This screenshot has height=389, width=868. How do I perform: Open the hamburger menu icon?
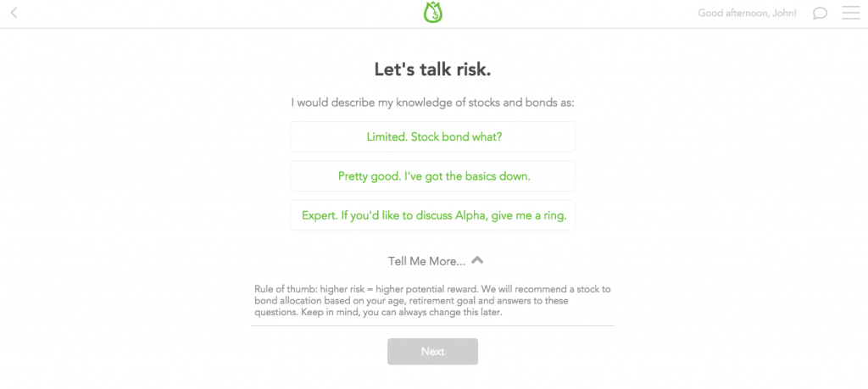pos(850,12)
